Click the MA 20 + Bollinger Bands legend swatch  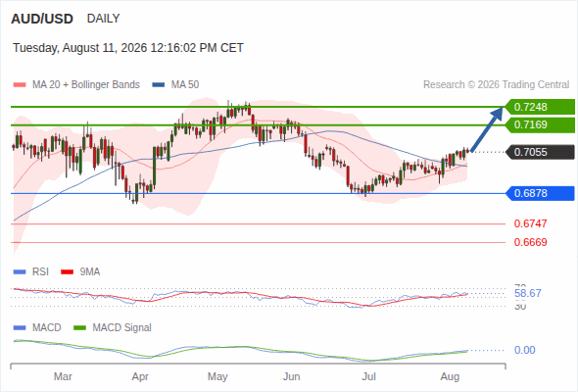20,85
